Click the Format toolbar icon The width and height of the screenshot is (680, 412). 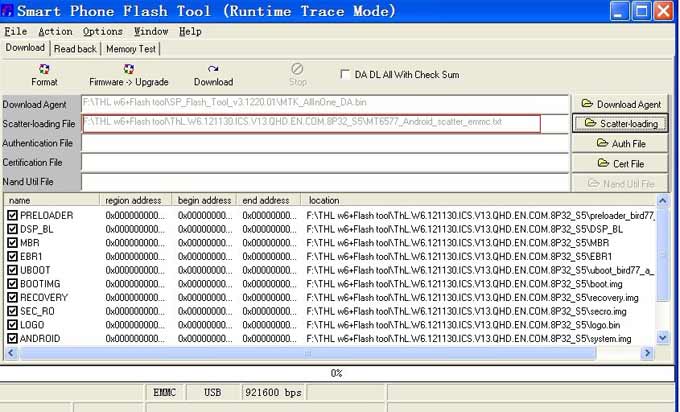44,69
